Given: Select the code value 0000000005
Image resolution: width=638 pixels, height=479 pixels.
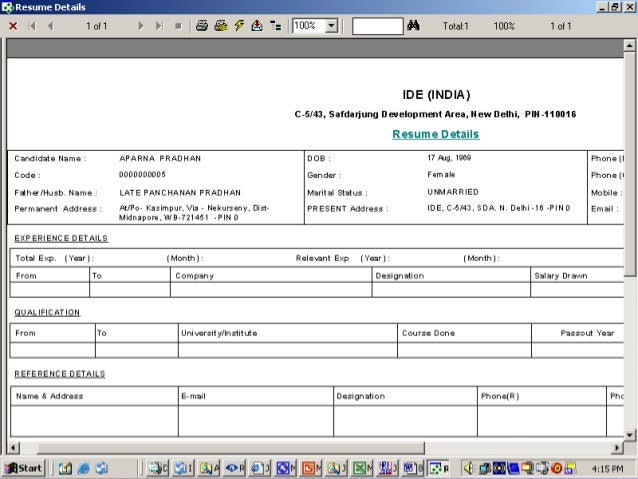Looking at the screenshot, I should coord(142,175).
